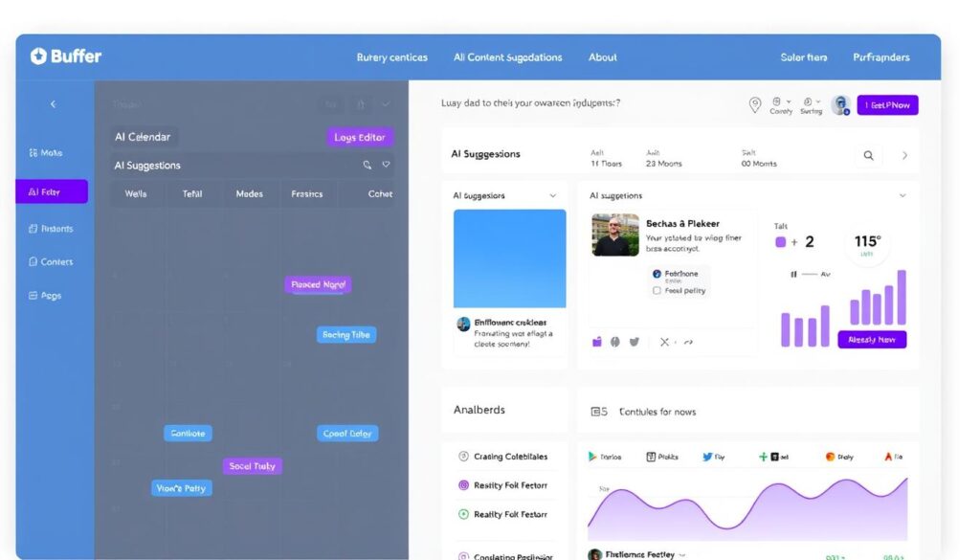Open the Comely dropdown in the top bar

[781, 106]
